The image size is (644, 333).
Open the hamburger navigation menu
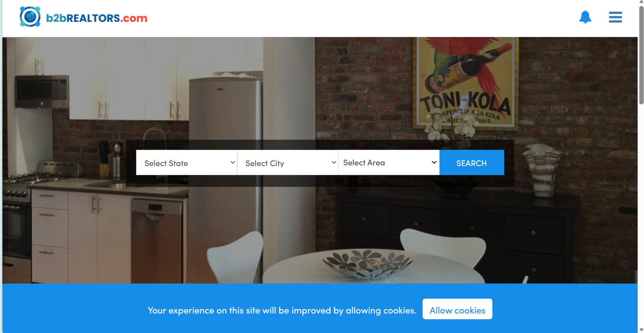point(615,17)
